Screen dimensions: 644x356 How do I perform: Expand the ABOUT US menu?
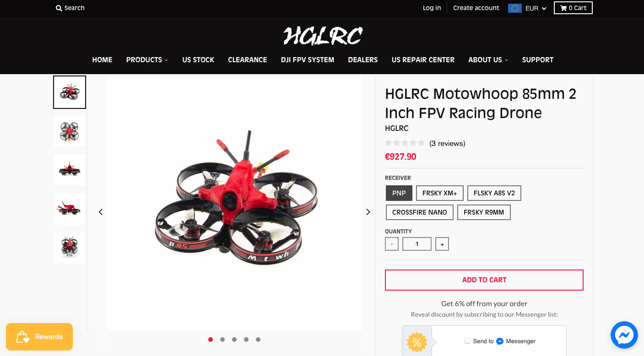[x=488, y=60]
